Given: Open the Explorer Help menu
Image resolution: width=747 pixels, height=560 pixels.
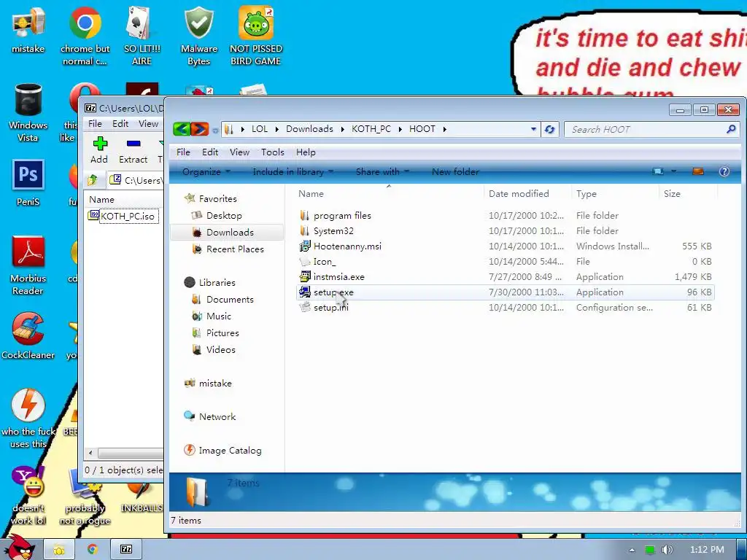Looking at the screenshot, I should tap(306, 152).
